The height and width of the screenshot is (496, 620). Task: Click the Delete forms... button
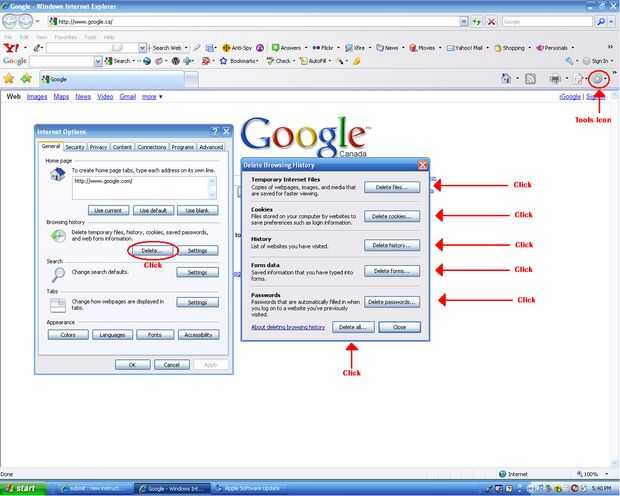391,271
